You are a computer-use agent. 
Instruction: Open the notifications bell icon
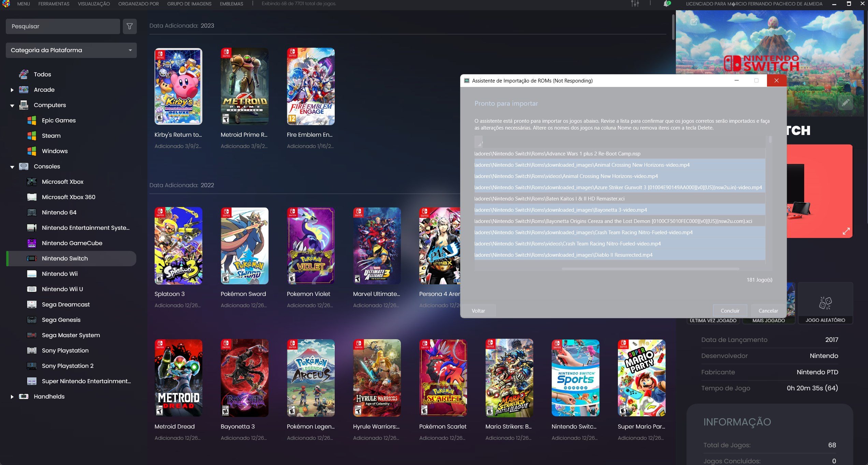pos(666,4)
